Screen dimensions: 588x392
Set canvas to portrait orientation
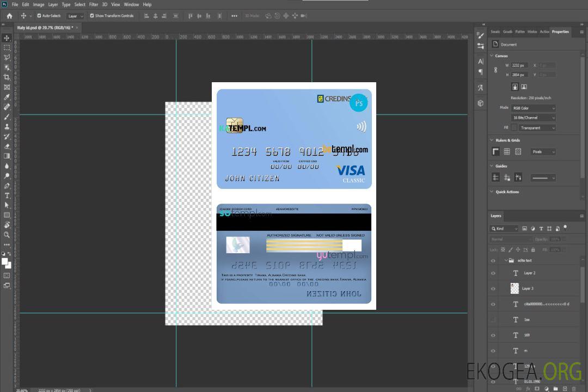click(x=515, y=87)
